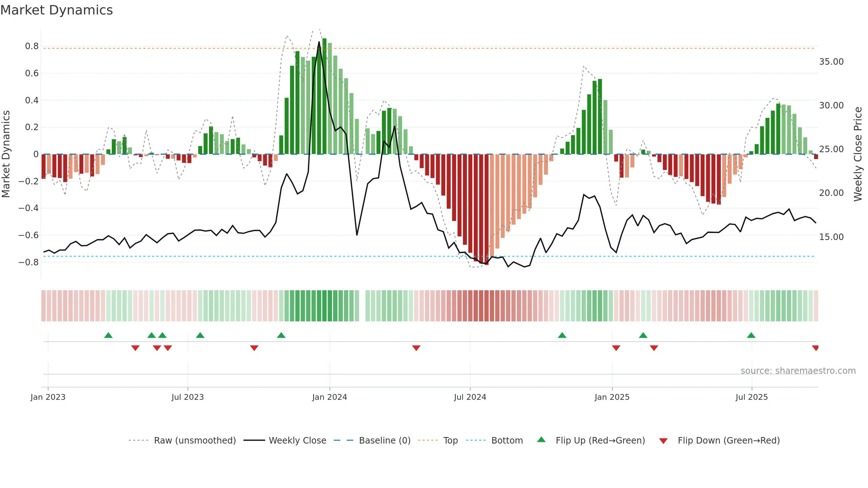Click the 'Jan 2024' x-axis label
The image size is (868, 488).
330,397
